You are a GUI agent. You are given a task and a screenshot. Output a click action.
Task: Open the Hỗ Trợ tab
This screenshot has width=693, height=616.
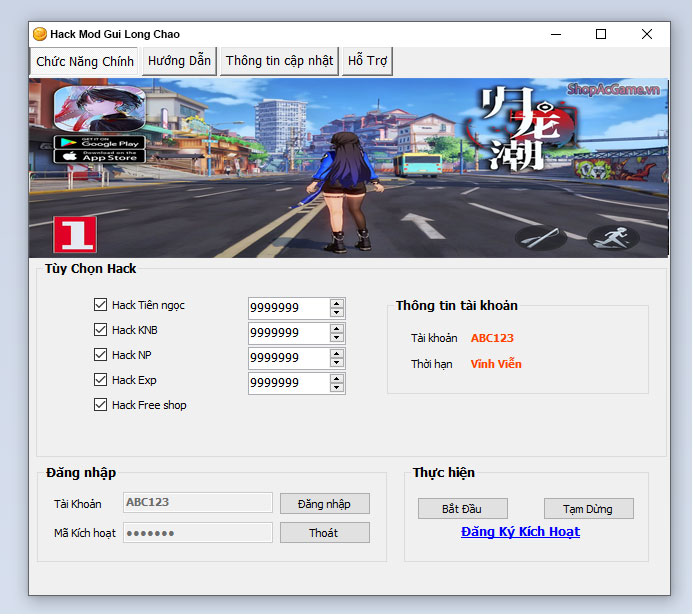(367, 61)
